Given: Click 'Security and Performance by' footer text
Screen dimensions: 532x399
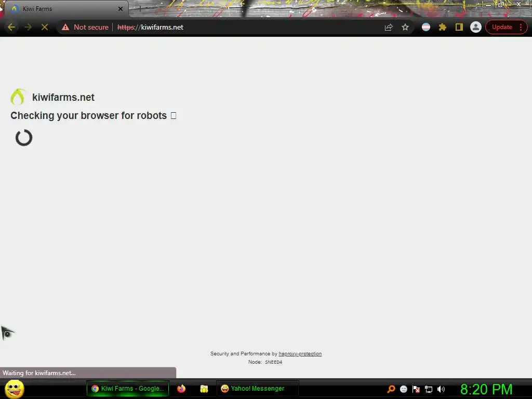Looking at the screenshot, I should coord(244,353).
